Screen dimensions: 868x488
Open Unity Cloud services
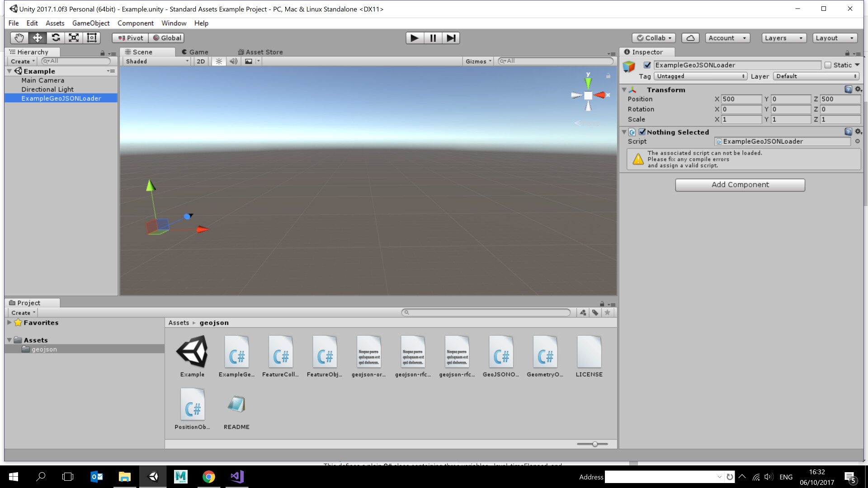(x=690, y=38)
